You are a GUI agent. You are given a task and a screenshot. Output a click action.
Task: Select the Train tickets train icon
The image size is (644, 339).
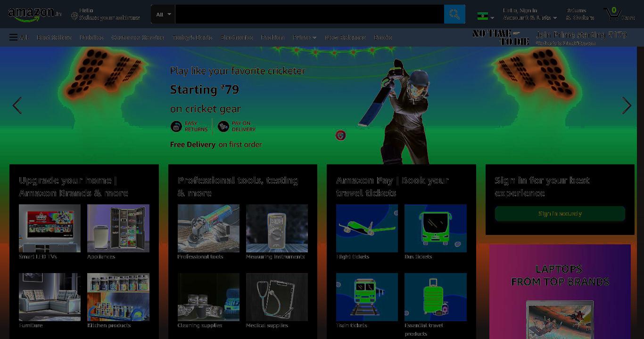367,297
